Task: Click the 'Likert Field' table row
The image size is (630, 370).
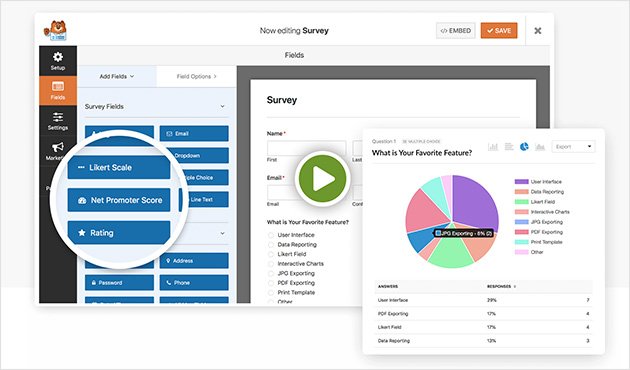Action: click(483, 327)
